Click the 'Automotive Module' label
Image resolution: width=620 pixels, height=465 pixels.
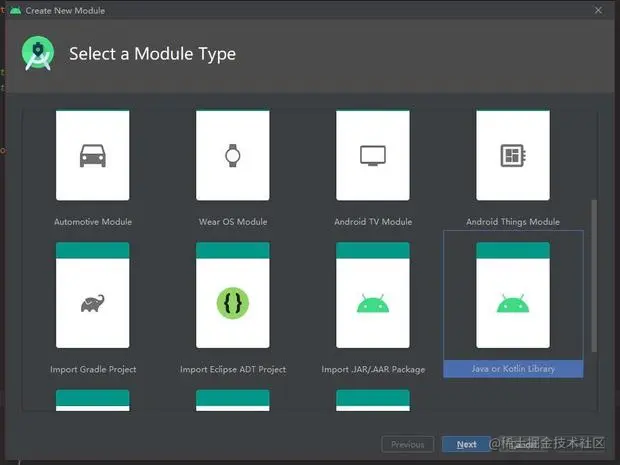click(93, 222)
